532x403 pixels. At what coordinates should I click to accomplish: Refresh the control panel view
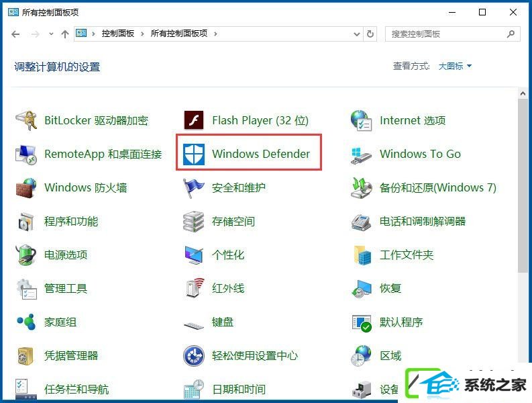click(370, 34)
